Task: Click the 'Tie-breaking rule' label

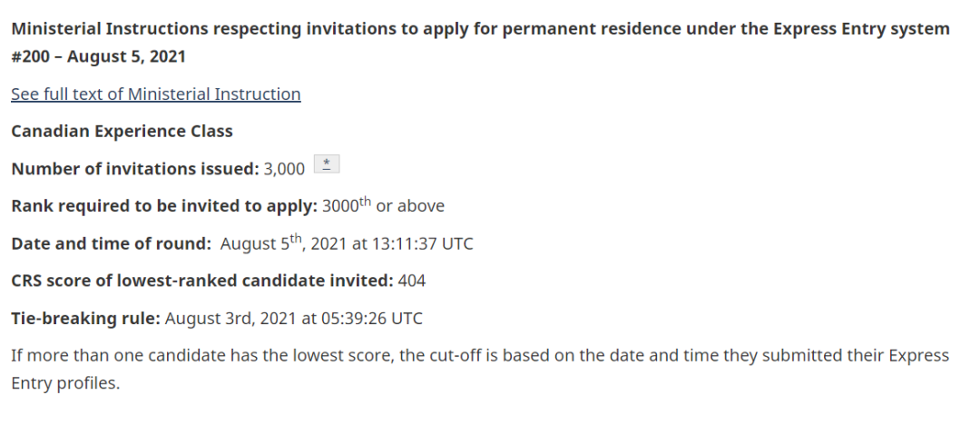Action: coord(85,319)
